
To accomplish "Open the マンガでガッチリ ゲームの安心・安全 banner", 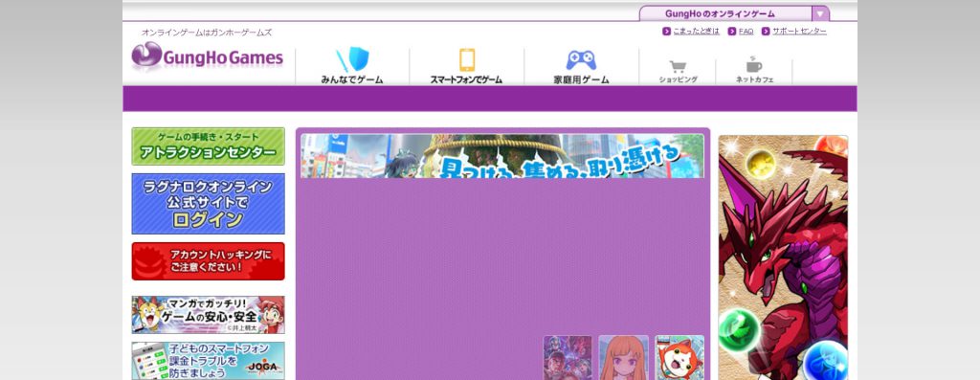I will pyautogui.click(x=208, y=314).
